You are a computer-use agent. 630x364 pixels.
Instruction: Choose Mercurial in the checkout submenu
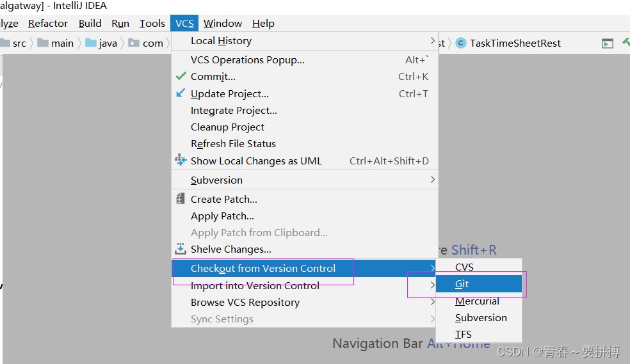[x=477, y=301]
